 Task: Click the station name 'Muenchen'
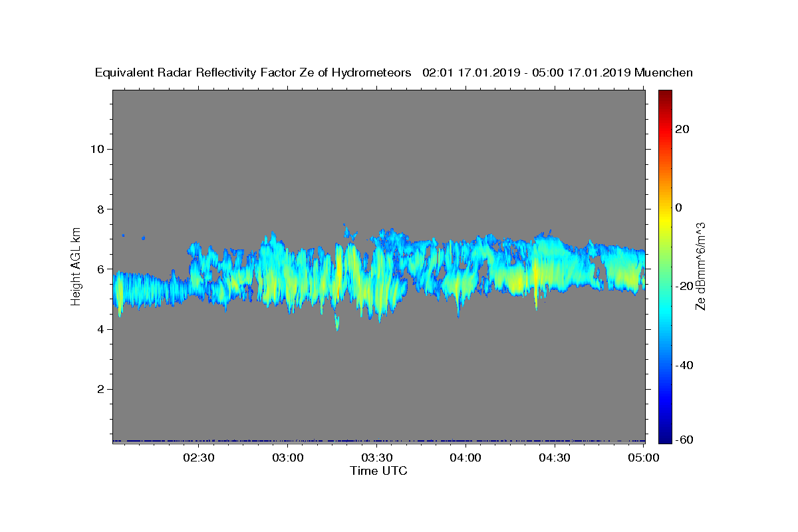coord(664,72)
